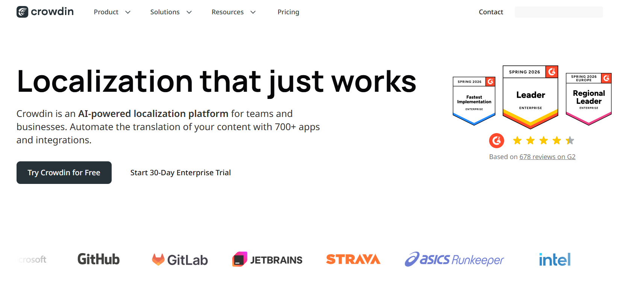Viewport: 644px width, 305px height.
Task: Click the GitLab logo
Action: 180,259
